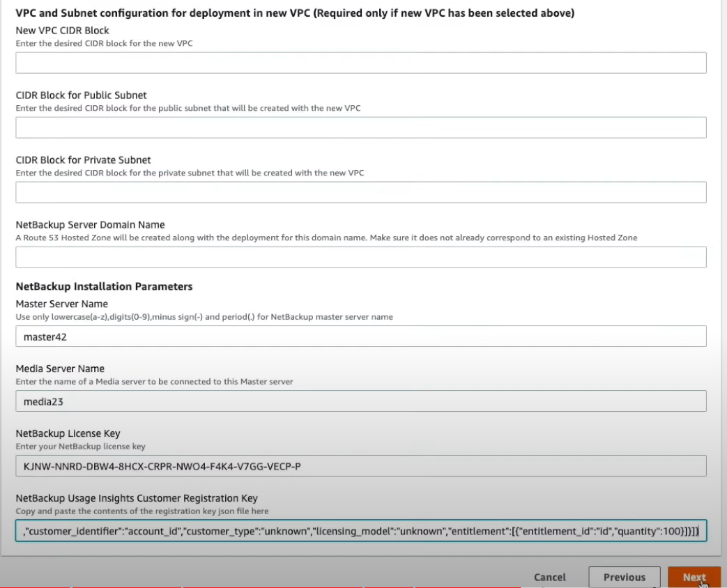The image size is (727, 588).
Task: Select the CIDR Block for Private Subnet field
Action: pos(361,192)
